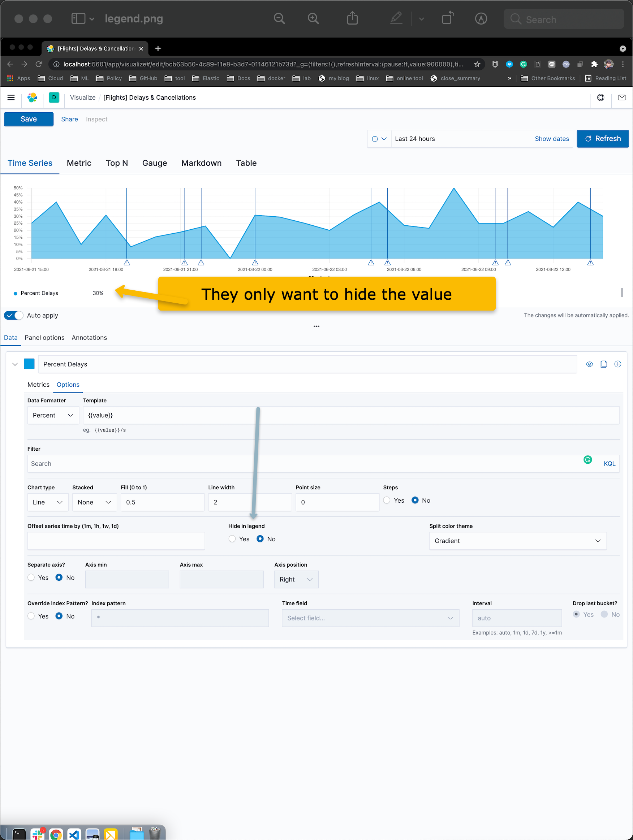
Task: Open the Chart type dropdown
Action: (47, 502)
